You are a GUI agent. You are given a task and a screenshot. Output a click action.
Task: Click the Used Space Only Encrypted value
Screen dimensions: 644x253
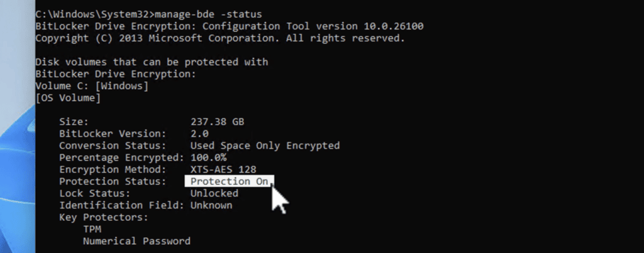pos(265,146)
